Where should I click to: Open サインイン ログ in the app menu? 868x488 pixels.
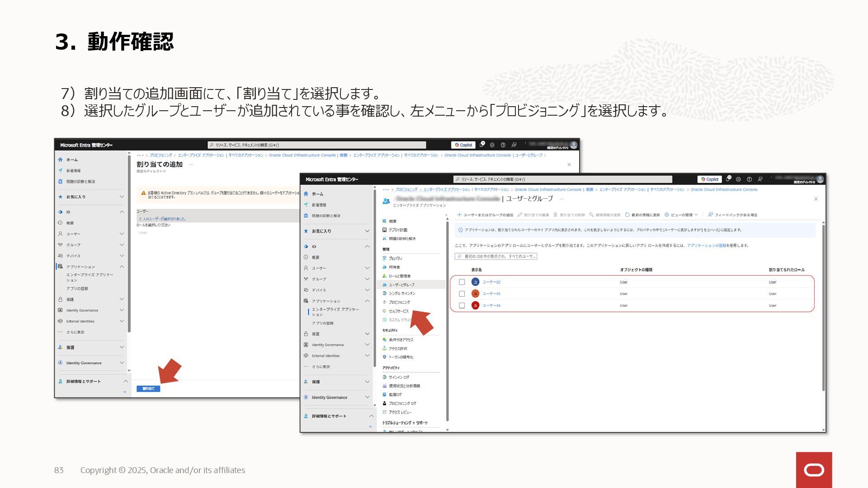[x=399, y=377]
